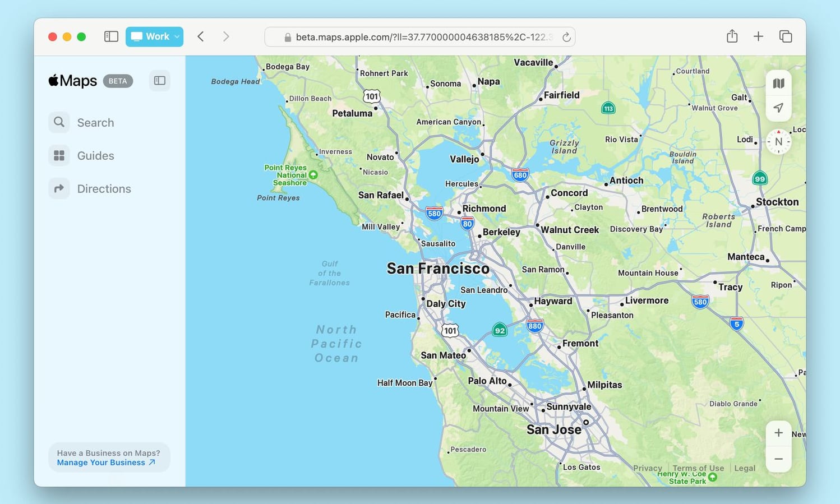Screen dimensions: 840x504
Task: Click the current location arrow icon
Action: point(778,108)
